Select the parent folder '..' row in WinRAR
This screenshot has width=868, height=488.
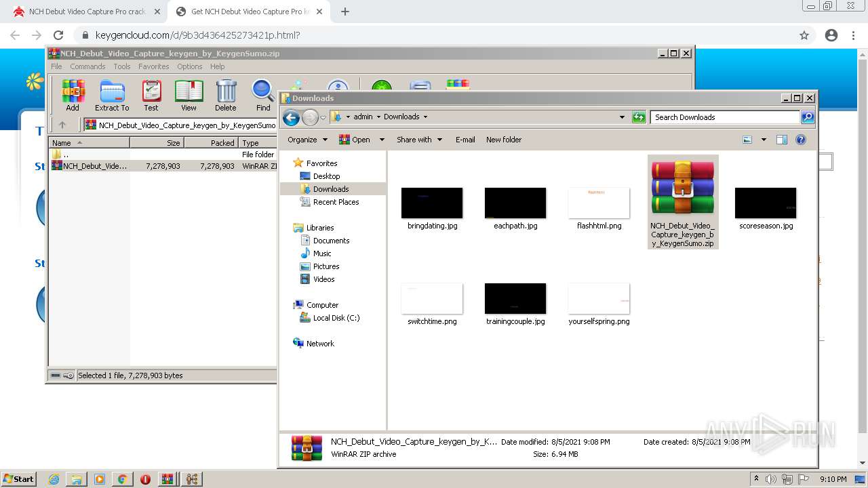coord(163,155)
